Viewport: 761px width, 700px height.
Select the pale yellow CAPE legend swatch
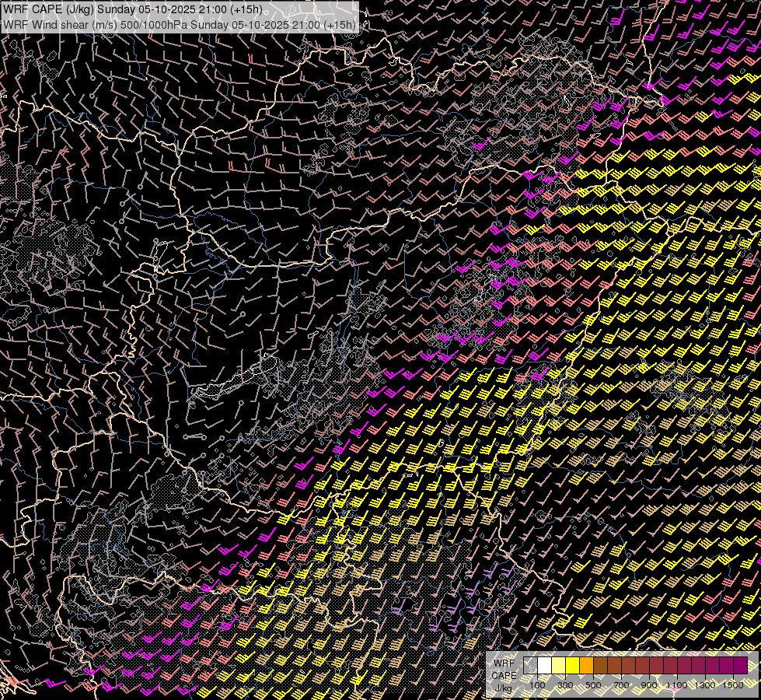point(558,666)
